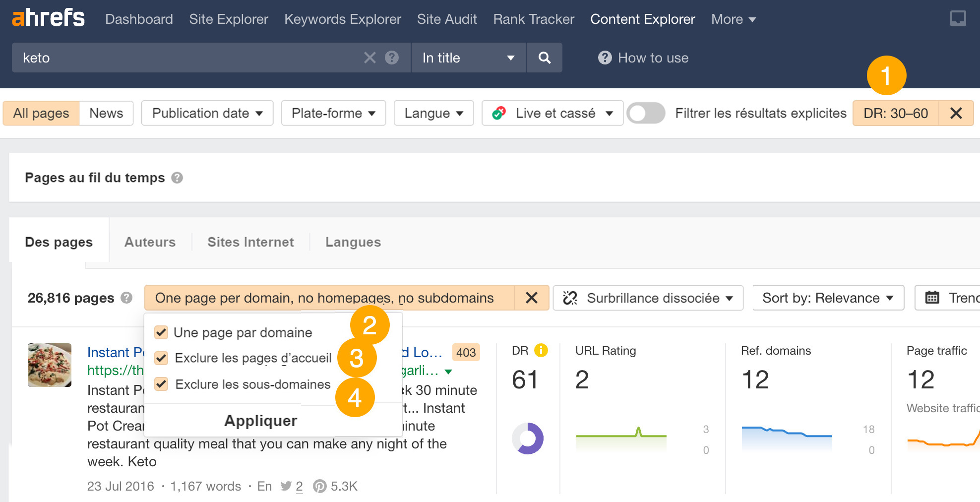980x502 pixels.
Task: Uncheck Exclure les pages d'accueil
Action: coord(161,358)
